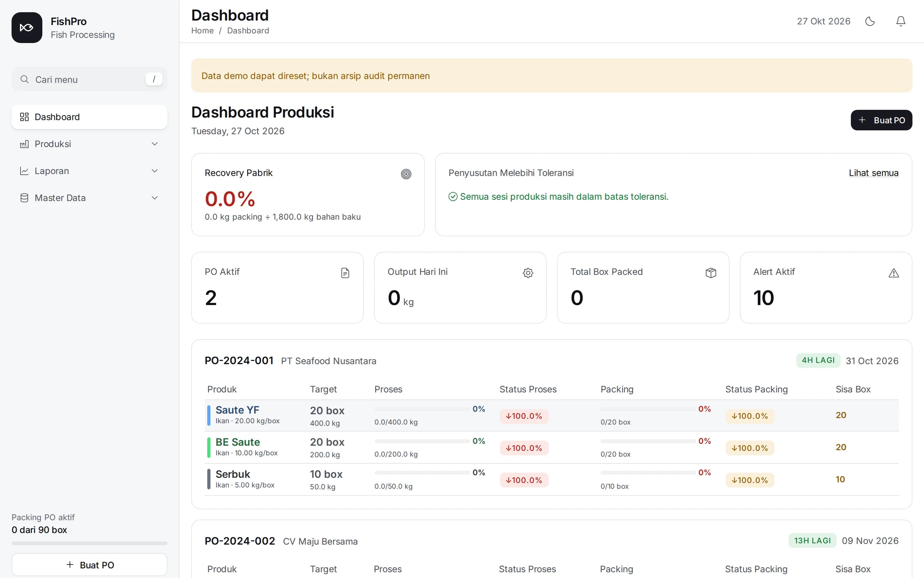The image size is (924, 578).
Task: Click the Produksi factory icon in sidebar
Action: (24, 144)
